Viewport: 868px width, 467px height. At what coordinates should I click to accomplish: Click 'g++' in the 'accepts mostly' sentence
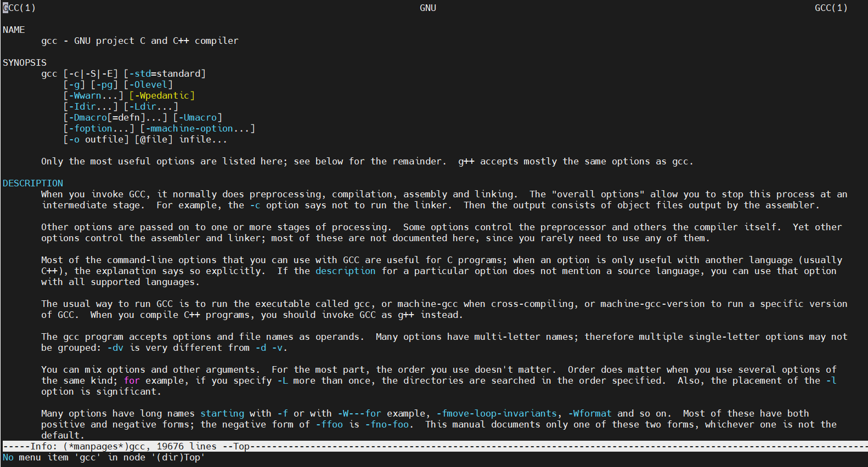(466, 161)
